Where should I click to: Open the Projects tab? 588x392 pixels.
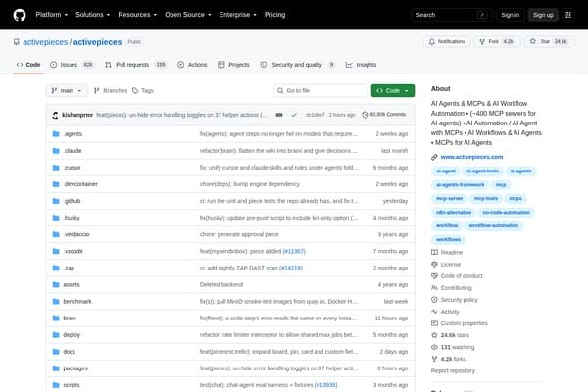233,65
